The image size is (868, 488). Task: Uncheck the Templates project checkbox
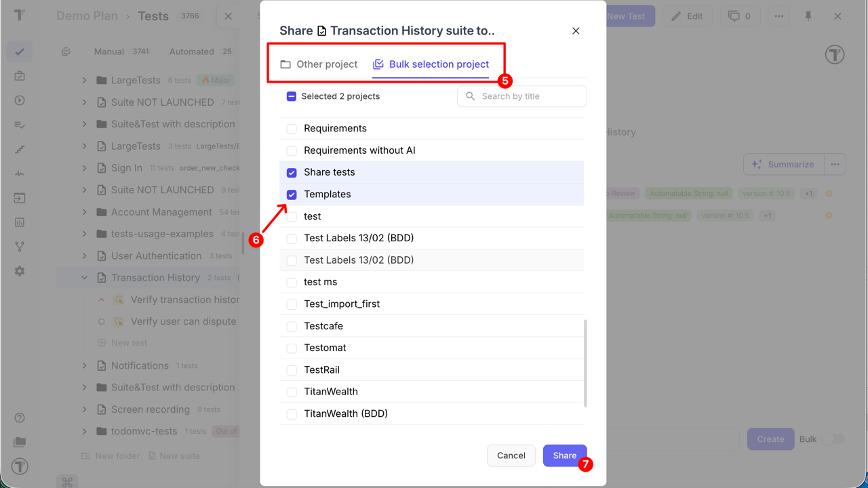[x=292, y=195]
